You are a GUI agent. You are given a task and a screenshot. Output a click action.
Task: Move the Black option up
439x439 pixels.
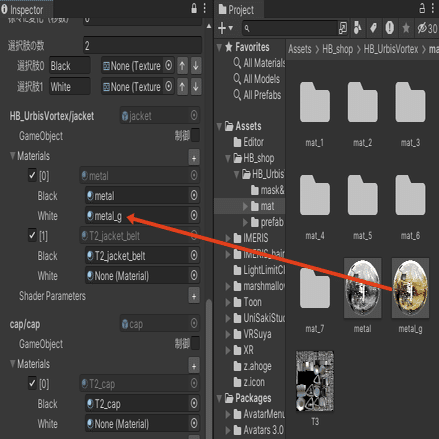coord(182,66)
